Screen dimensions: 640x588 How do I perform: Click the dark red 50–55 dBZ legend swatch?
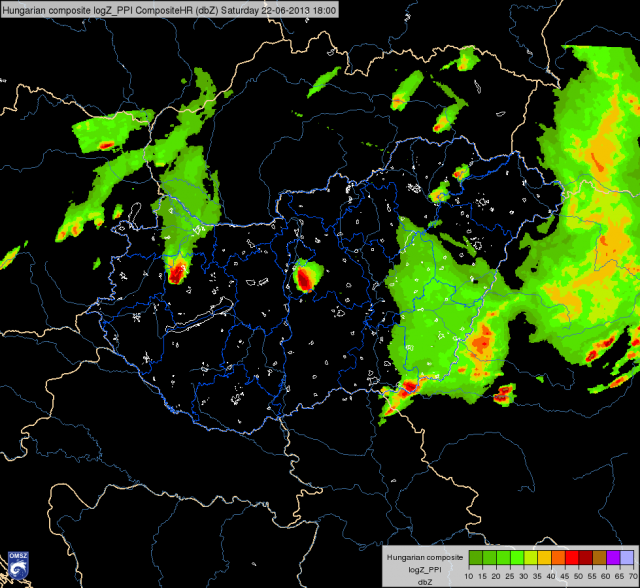586,557
